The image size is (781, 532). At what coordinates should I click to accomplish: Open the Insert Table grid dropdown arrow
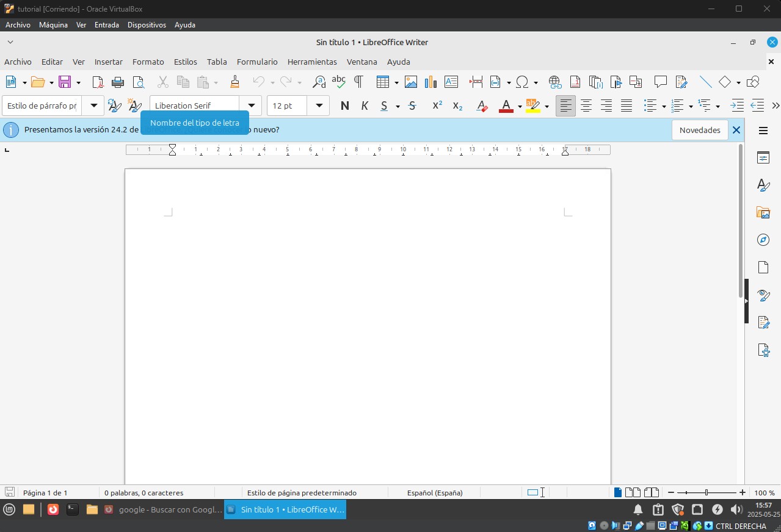[396, 82]
